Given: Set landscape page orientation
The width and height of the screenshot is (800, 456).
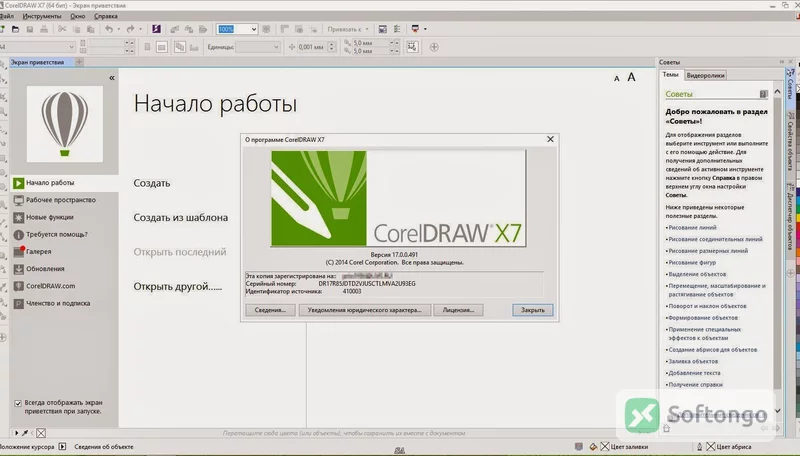Looking at the screenshot, I should pos(162,47).
